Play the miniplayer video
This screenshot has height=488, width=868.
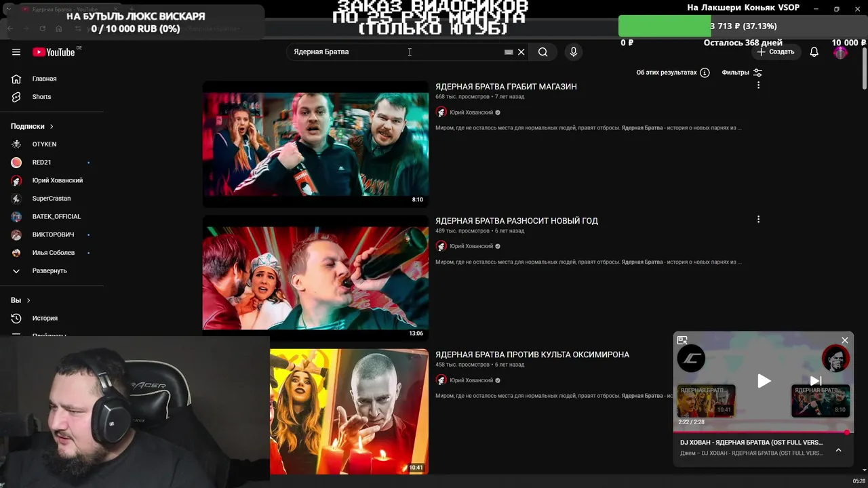click(x=764, y=381)
